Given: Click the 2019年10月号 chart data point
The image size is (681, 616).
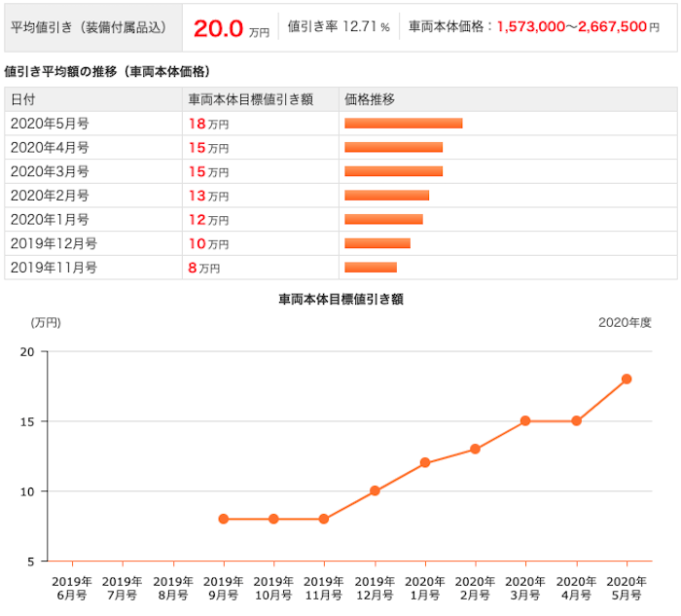Looking at the screenshot, I should [273, 519].
